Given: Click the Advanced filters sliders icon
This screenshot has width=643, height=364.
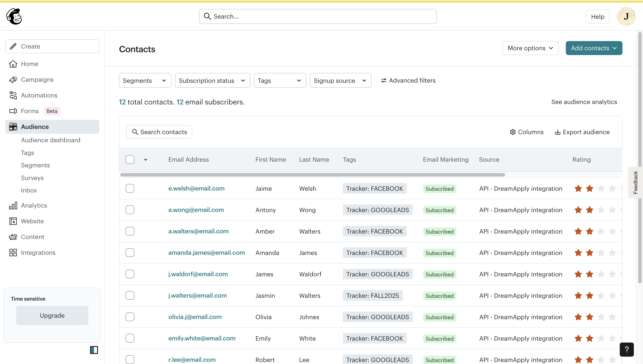Looking at the screenshot, I should (x=384, y=80).
